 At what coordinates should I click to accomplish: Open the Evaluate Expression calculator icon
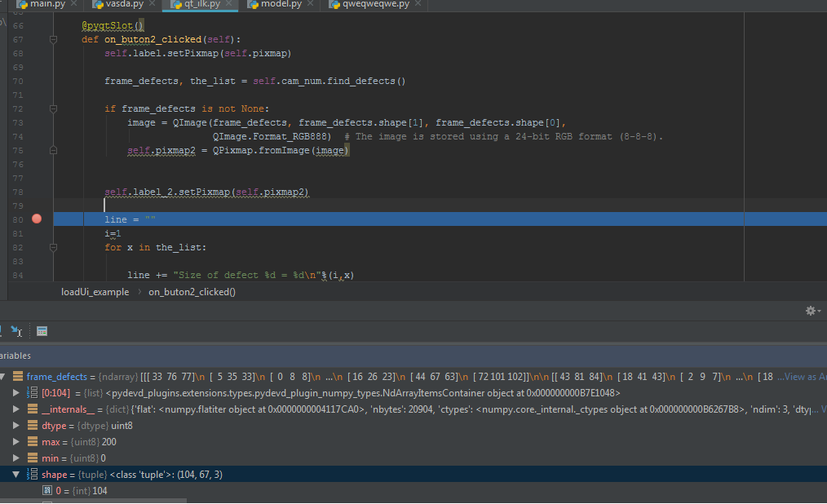(x=42, y=331)
